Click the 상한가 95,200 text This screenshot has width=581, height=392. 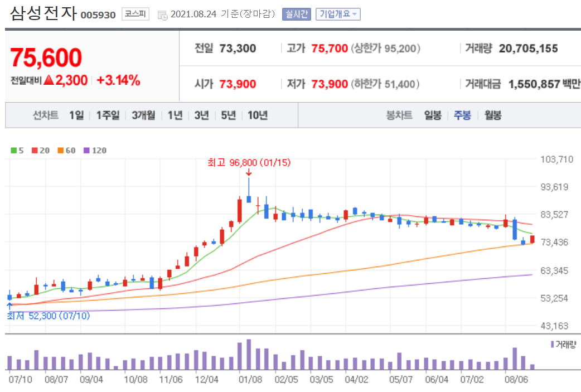click(385, 49)
